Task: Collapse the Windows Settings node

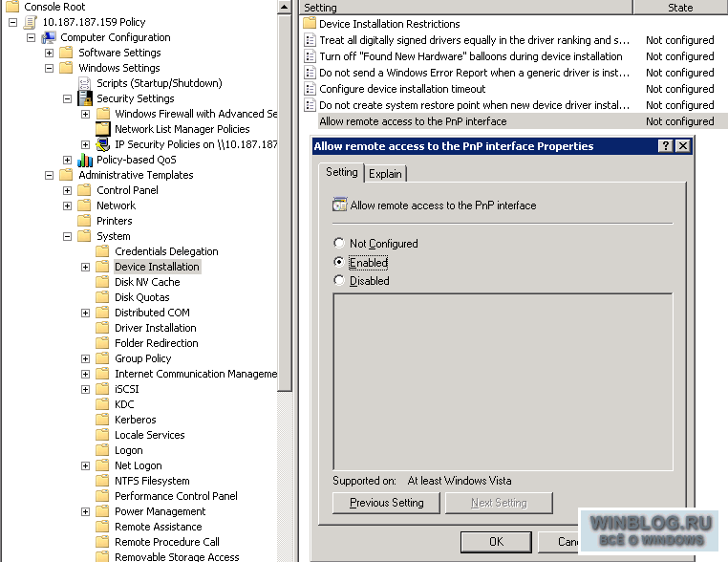Action: coord(50,68)
